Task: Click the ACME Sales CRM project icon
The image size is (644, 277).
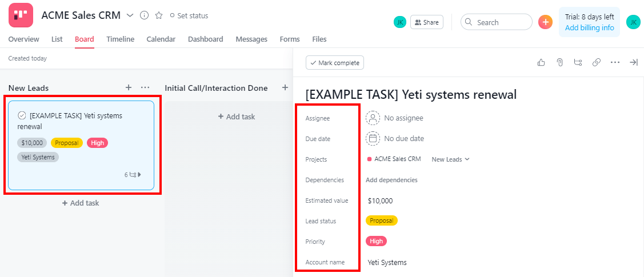Action: pyautogui.click(x=21, y=15)
